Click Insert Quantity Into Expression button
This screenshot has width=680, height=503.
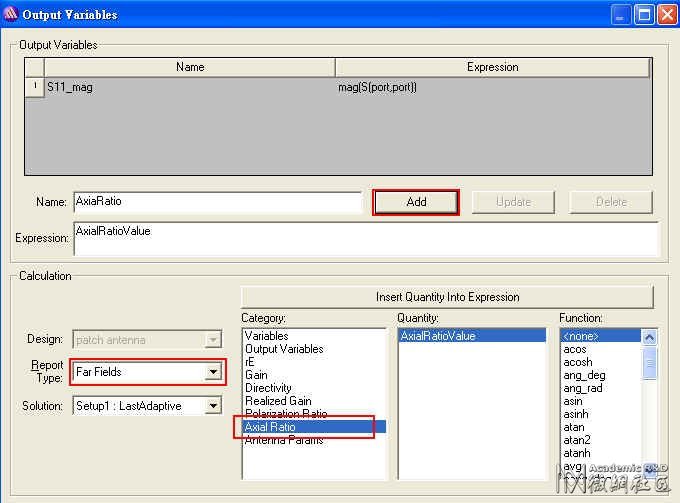tap(447, 297)
